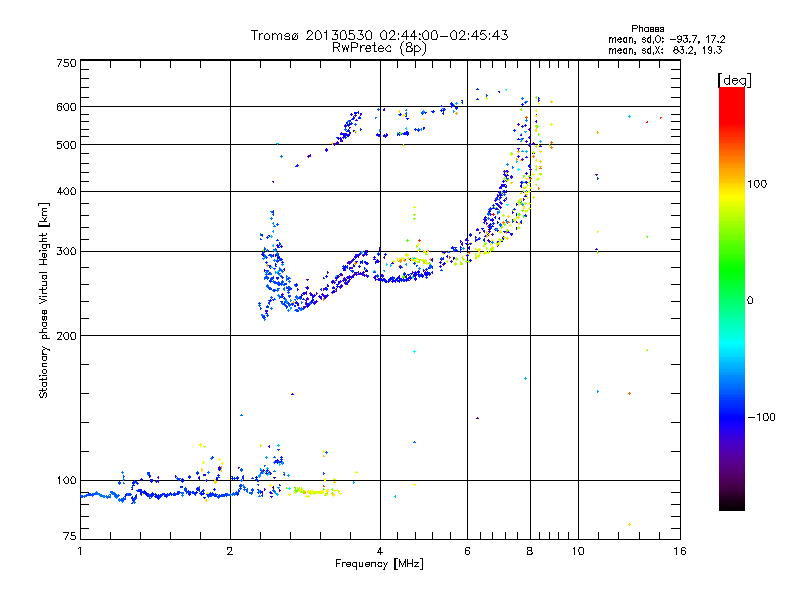
Task: Click the x-axis tick label '4'
Action: coord(380,551)
